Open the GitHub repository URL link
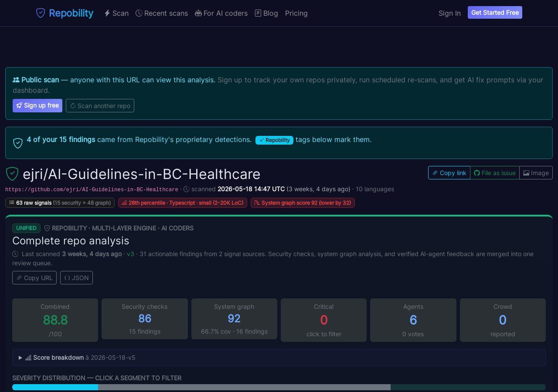The image size is (558, 392). [x=92, y=189]
